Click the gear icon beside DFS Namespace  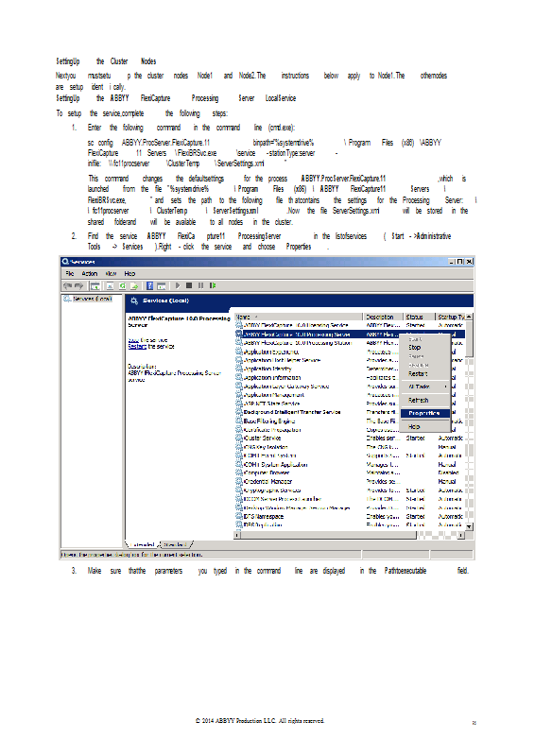pos(238,516)
